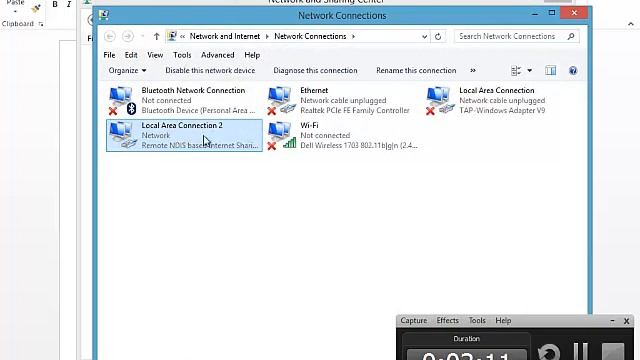
Task: Select the Ethernet adapter icon
Action: pos(281,100)
